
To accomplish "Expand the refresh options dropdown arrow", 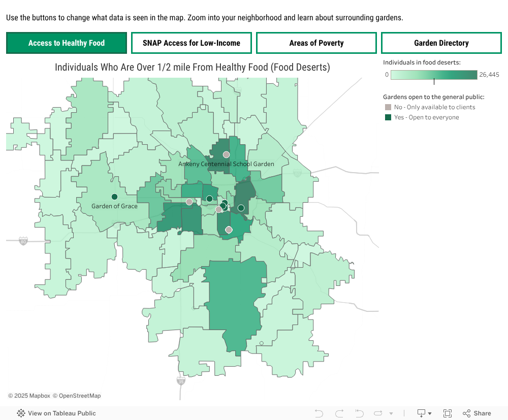I will (391, 413).
